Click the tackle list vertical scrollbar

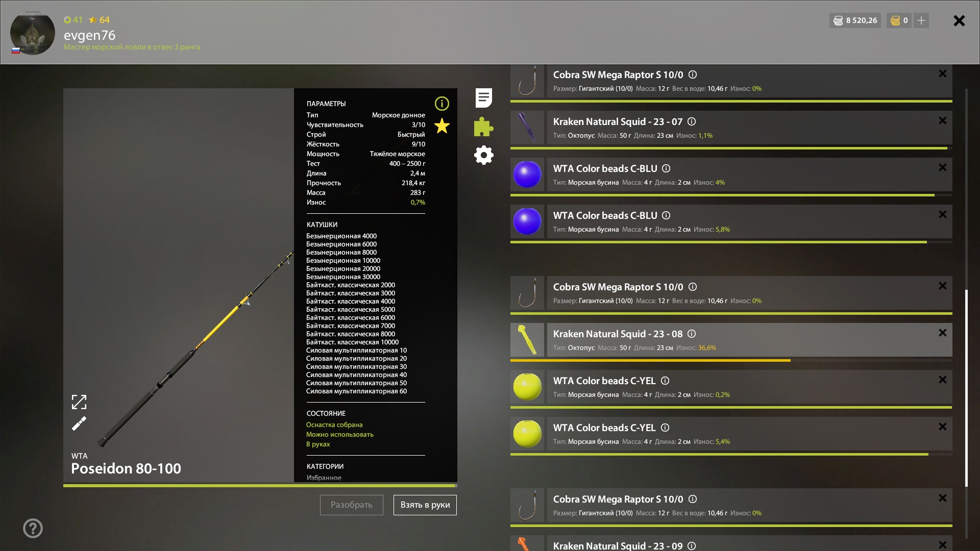(966, 388)
